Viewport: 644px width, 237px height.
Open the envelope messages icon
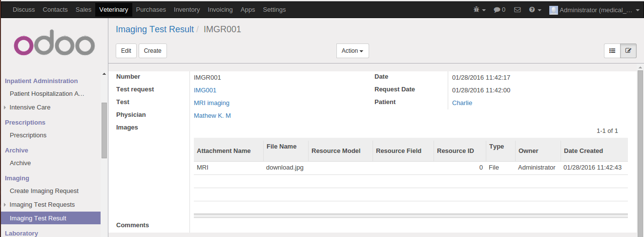point(518,10)
